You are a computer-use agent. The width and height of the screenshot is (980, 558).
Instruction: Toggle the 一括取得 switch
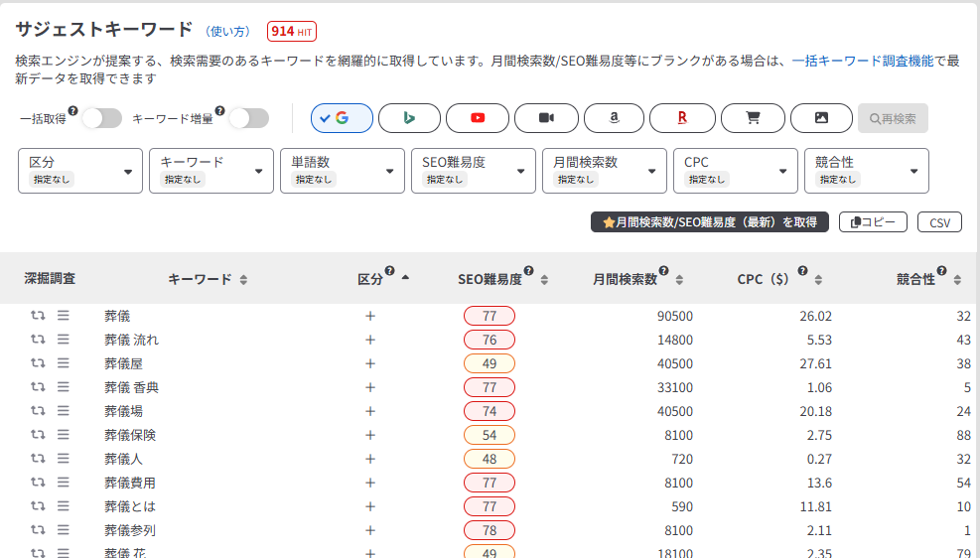tap(101, 119)
